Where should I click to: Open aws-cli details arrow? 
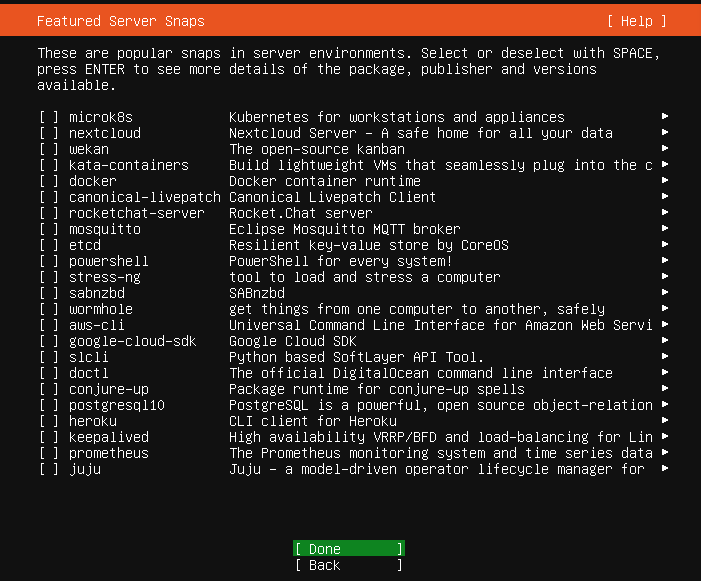click(665, 324)
